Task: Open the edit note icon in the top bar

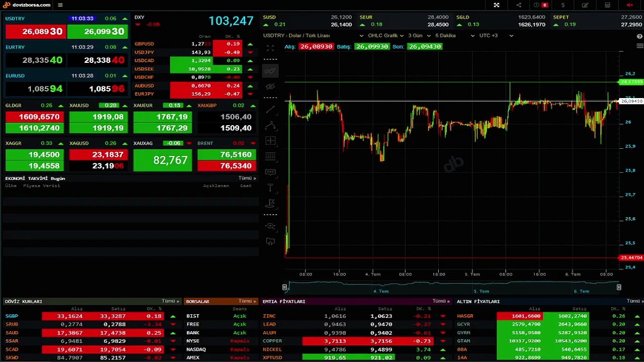Action: click(x=585, y=5)
